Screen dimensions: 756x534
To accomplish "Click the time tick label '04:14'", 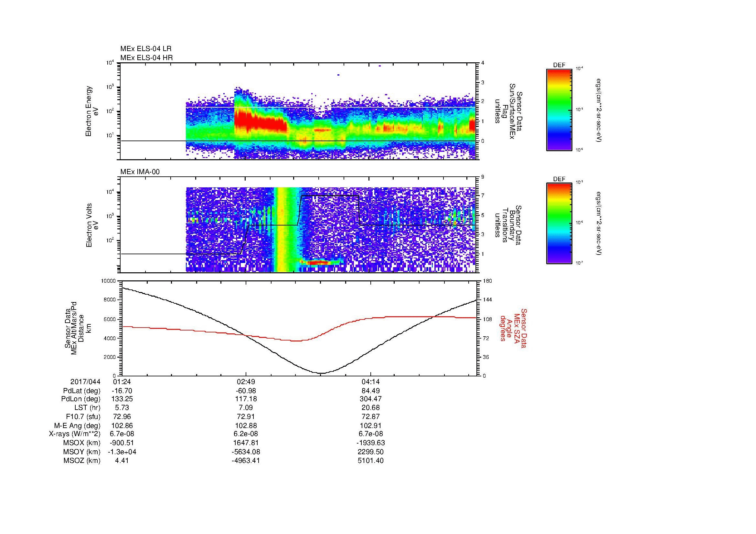I will pos(371,382).
